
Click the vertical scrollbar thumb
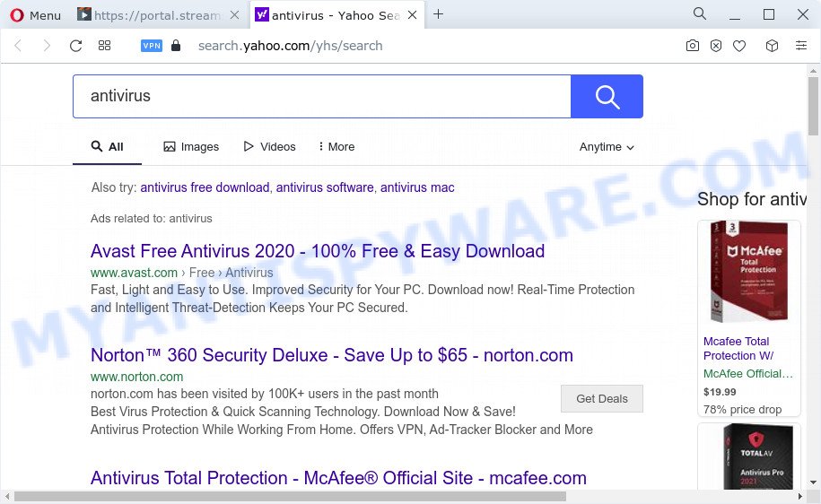tap(813, 107)
